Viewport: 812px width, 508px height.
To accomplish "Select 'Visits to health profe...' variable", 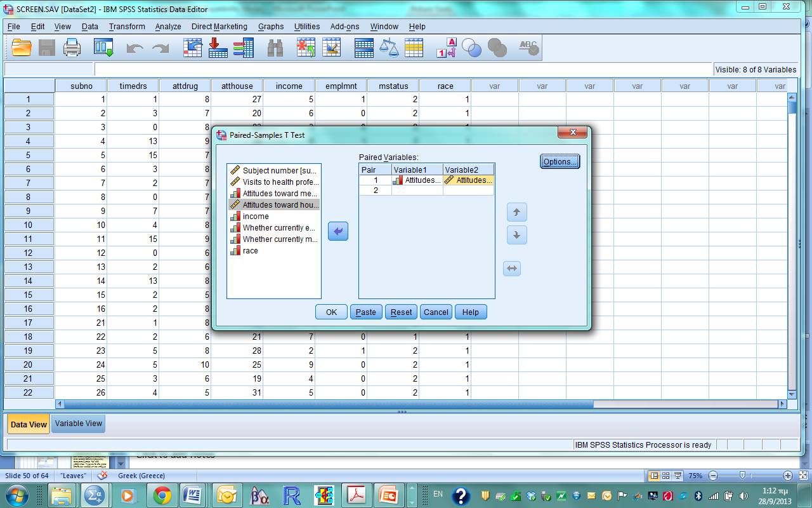I will (274, 182).
